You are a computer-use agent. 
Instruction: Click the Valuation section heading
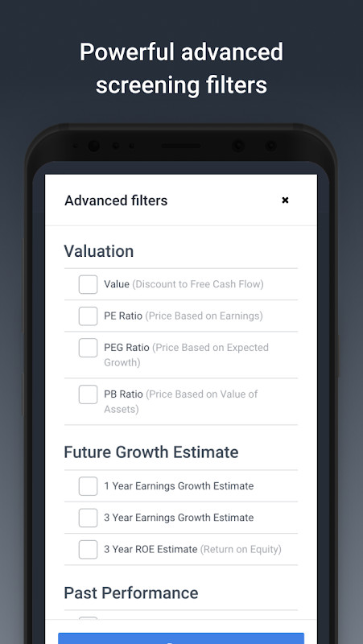pyautogui.click(x=98, y=251)
